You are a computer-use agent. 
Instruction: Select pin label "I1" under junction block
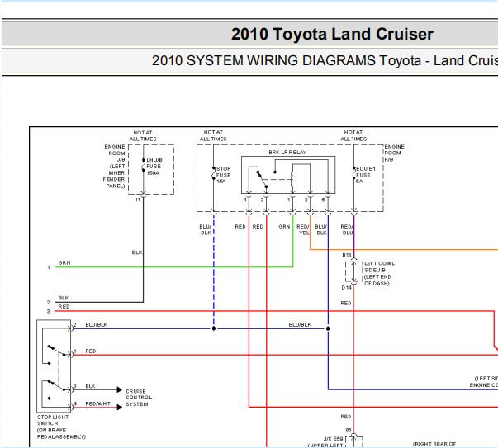coord(138,200)
